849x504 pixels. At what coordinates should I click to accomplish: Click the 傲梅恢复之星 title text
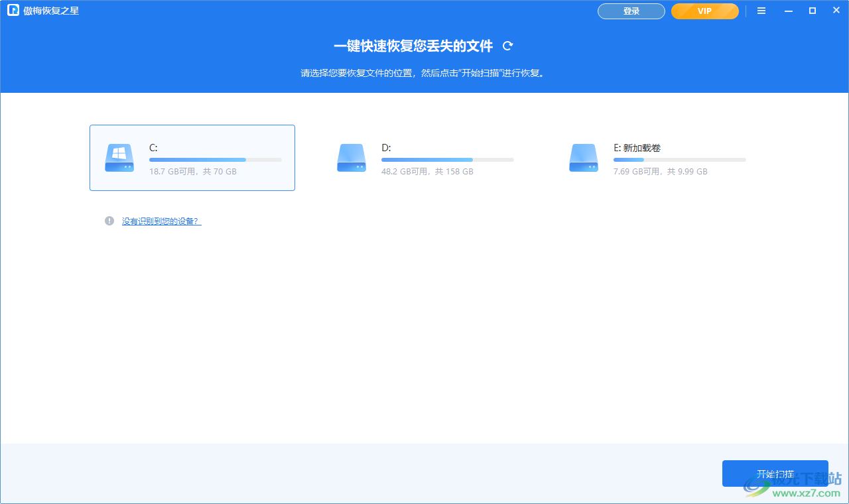(x=51, y=11)
